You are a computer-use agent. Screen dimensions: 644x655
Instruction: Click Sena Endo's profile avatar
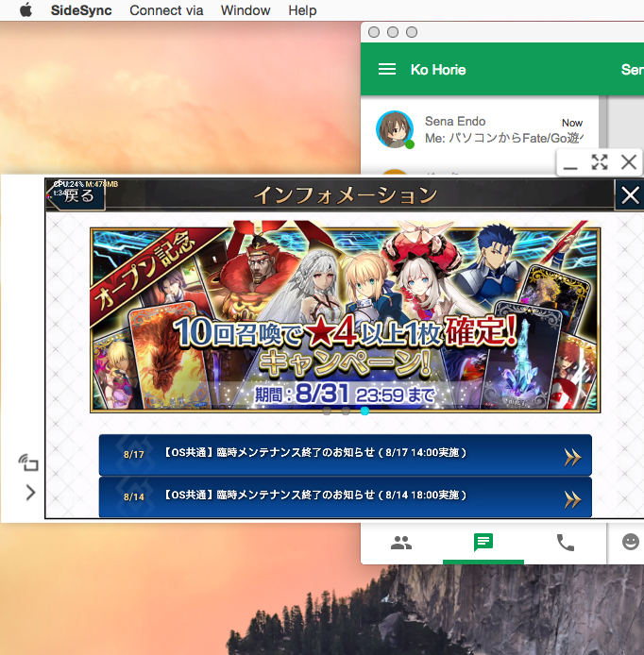point(395,129)
